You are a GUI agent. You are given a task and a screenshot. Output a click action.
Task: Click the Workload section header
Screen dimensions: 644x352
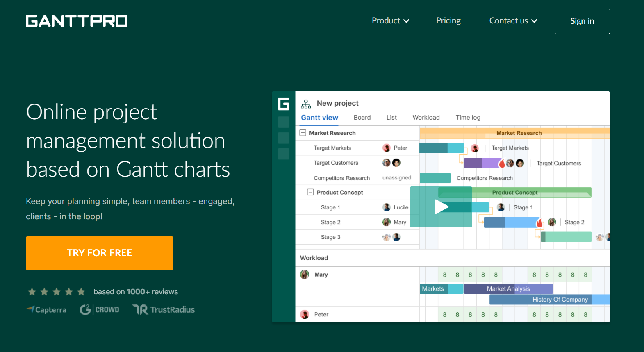click(x=314, y=258)
